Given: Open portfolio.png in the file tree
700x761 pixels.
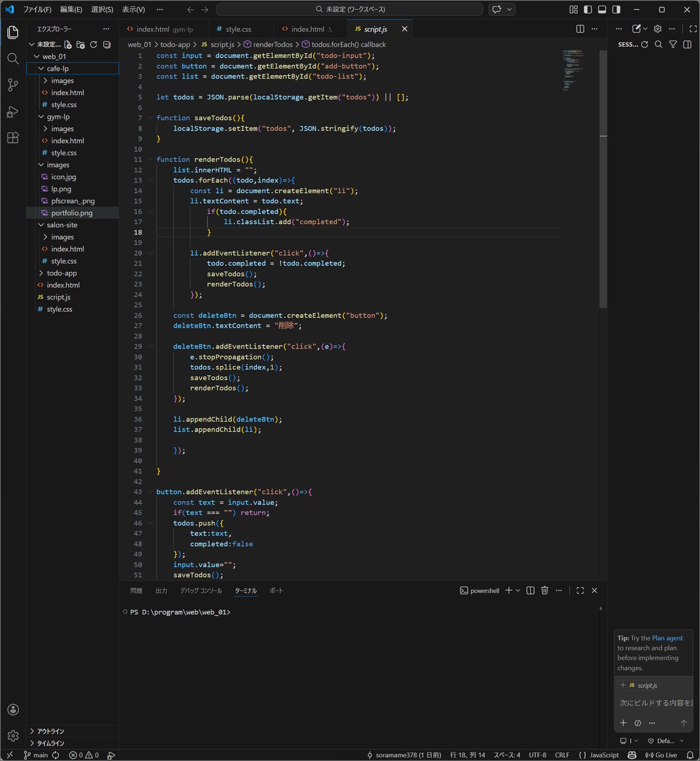Looking at the screenshot, I should pyautogui.click(x=72, y=213).
